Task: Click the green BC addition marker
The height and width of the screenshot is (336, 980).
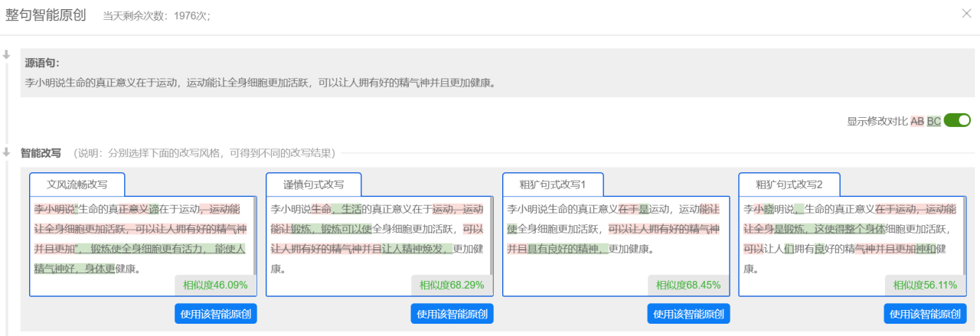Action: (934, 121)
